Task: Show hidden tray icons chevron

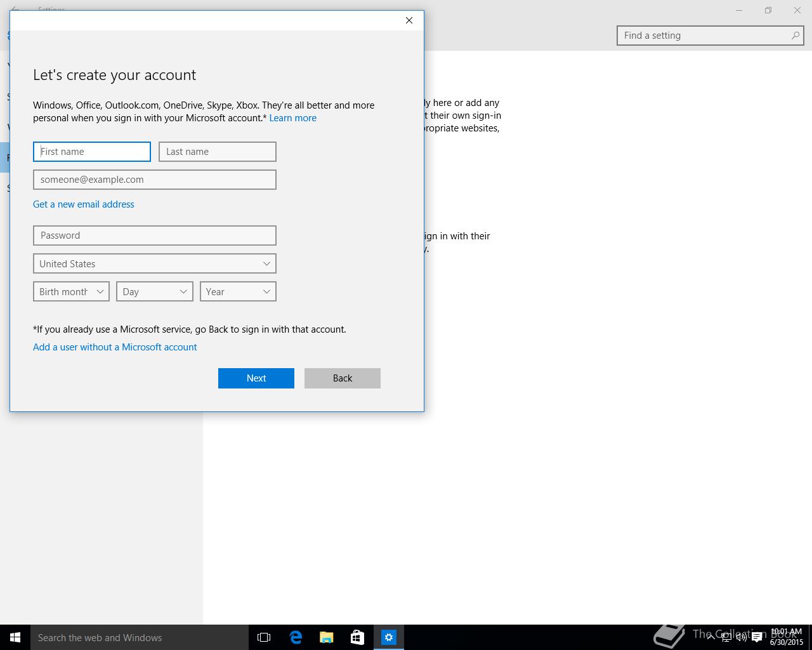Action: pyautogui.click(x=710, y=637)
